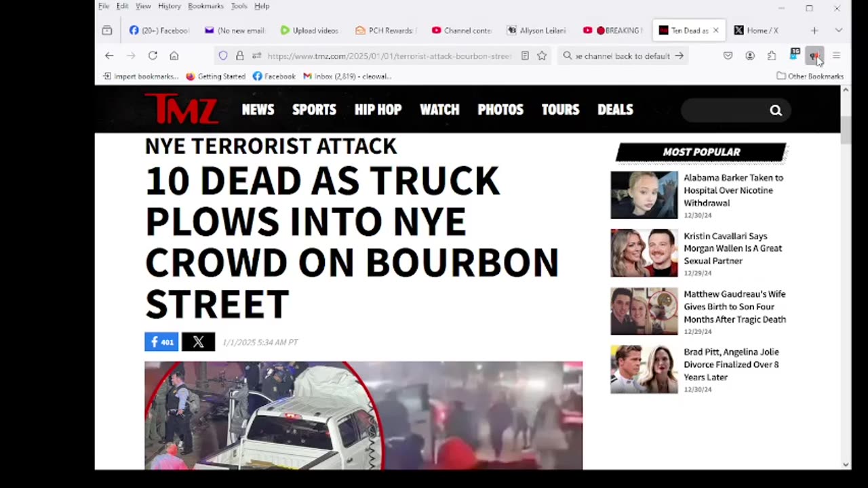Open the History menu
Image resolution: width=868 pixels, height=488 pixels.
click(x=170, y=6)
